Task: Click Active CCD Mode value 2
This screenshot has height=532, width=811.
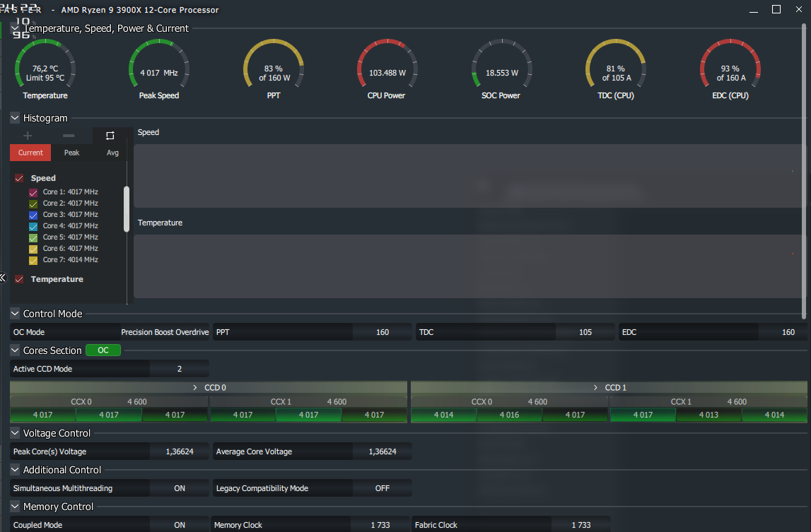Action: (x=180, y=369)
